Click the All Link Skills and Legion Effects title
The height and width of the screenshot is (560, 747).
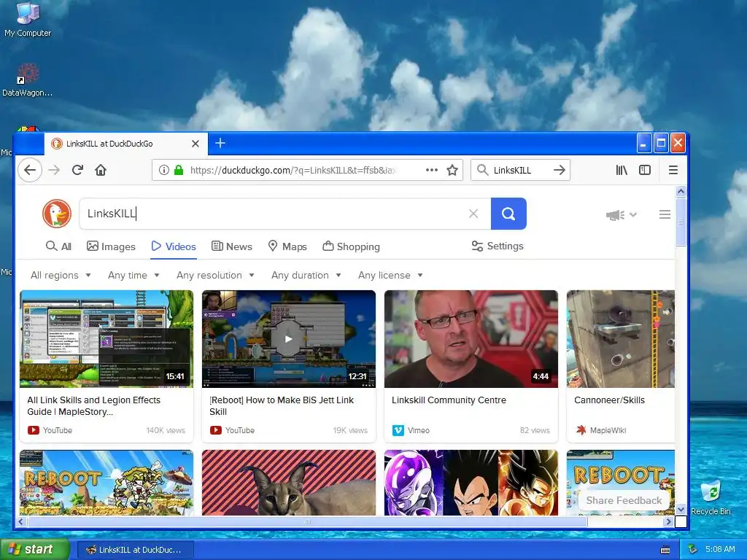coord(94,405)
